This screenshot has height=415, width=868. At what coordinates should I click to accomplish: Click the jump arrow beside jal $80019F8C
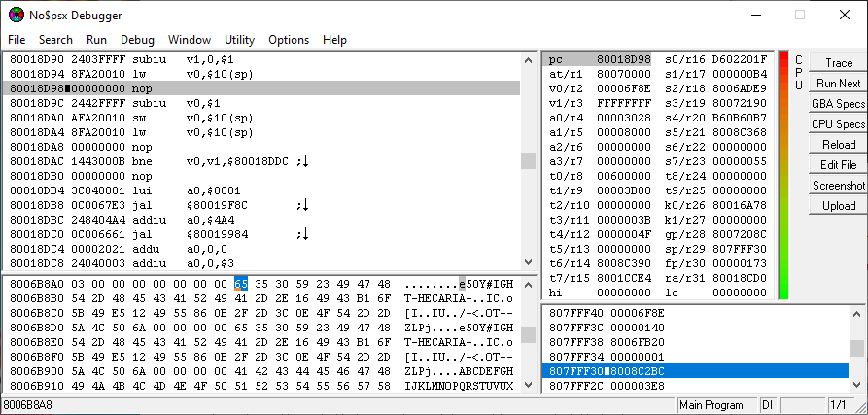click(303, 205)
